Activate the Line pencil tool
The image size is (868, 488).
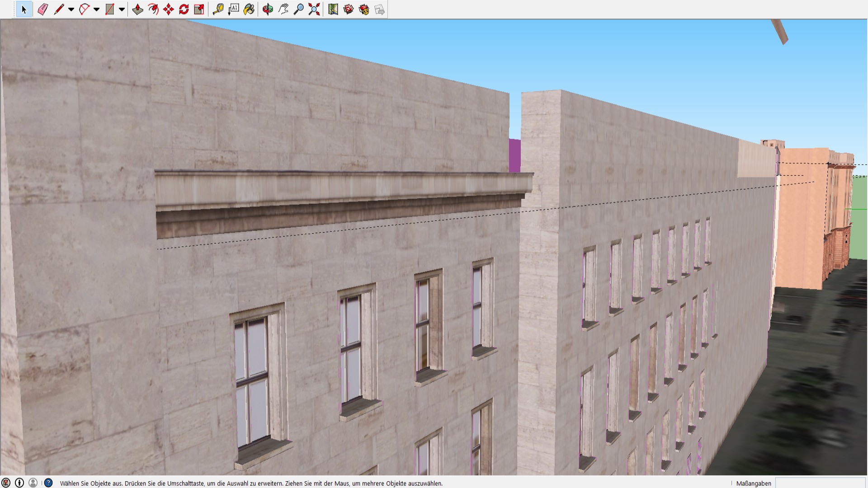pos(59,9)
